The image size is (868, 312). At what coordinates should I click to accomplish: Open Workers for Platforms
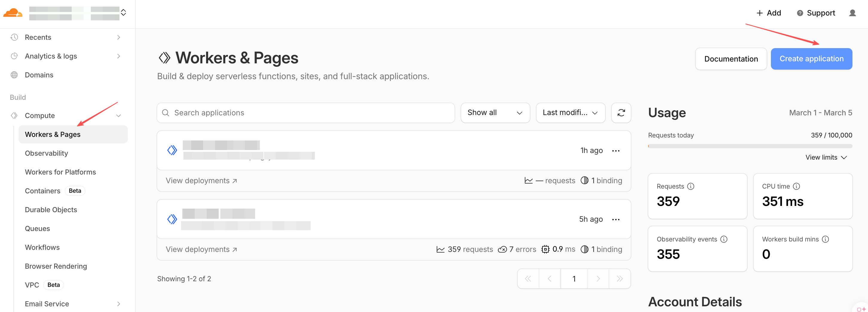pos(60,172)
